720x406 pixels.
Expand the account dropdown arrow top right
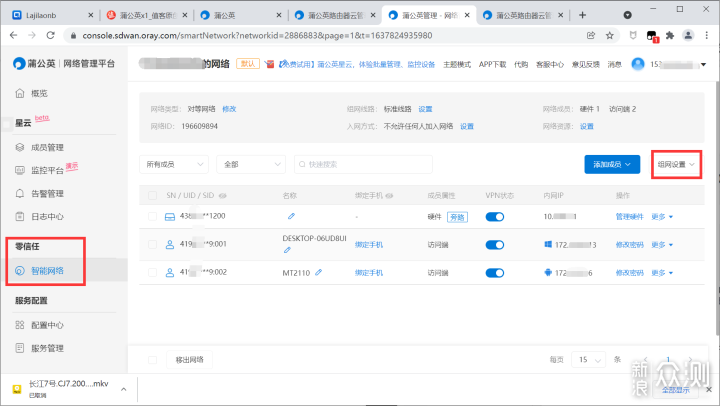point(703,65)
